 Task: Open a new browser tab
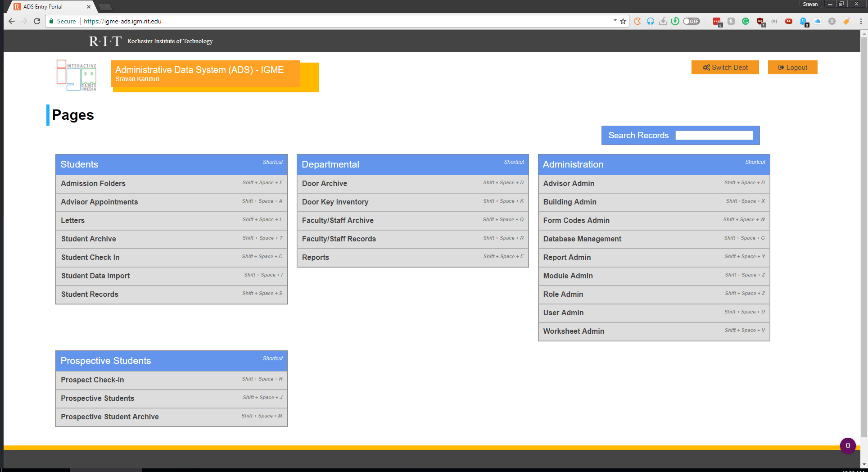coord(105,7)
